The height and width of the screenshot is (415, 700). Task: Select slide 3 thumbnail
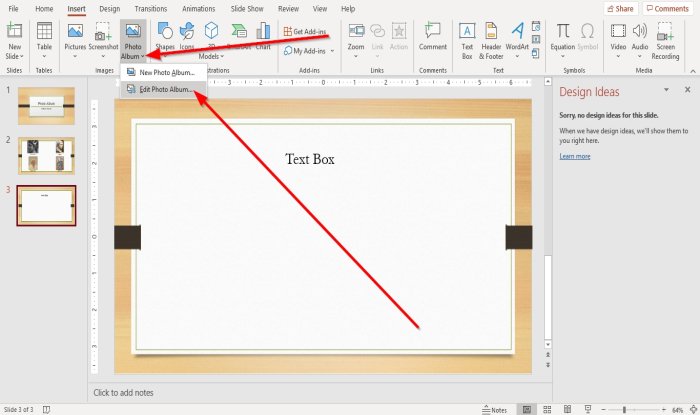pyautogui.click(x=46, y=206)
